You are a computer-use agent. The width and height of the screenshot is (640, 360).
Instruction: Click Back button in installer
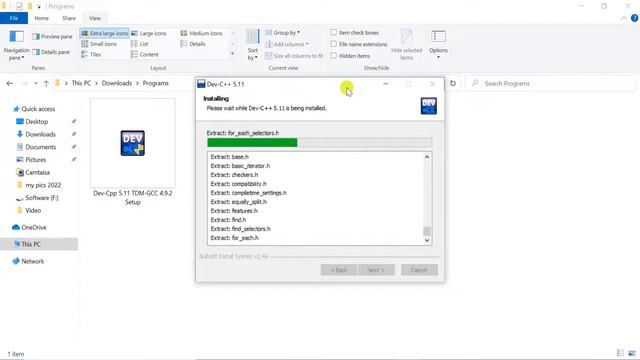(338, 270)
